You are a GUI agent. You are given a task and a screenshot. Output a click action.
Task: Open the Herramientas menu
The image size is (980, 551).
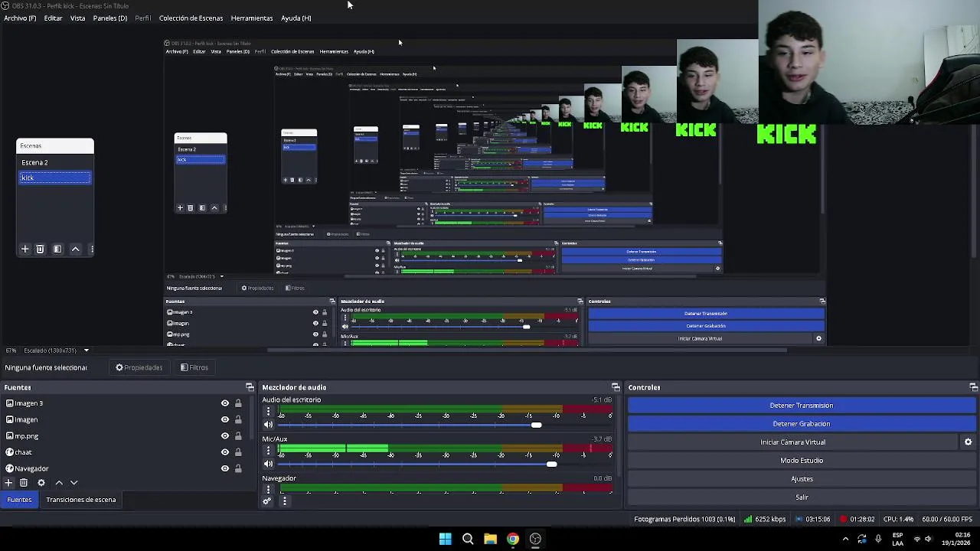251,18
